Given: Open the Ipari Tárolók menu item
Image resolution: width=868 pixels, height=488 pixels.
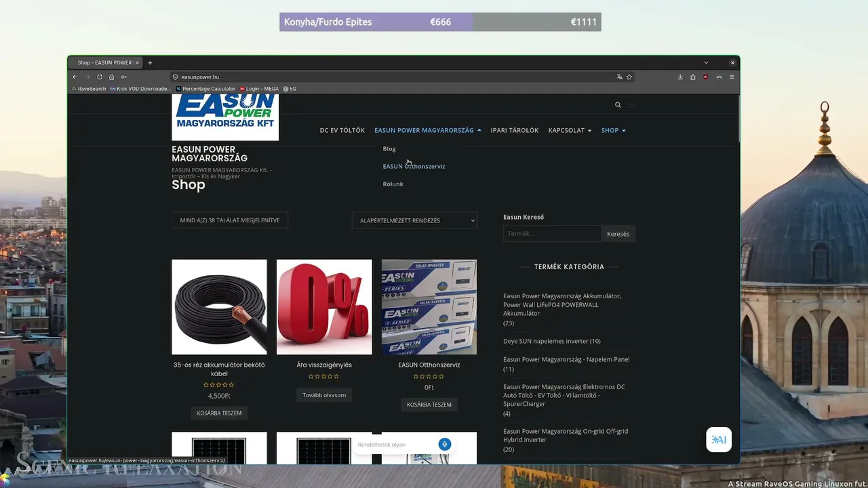Looking at the screenshot, I should [515, 130].
